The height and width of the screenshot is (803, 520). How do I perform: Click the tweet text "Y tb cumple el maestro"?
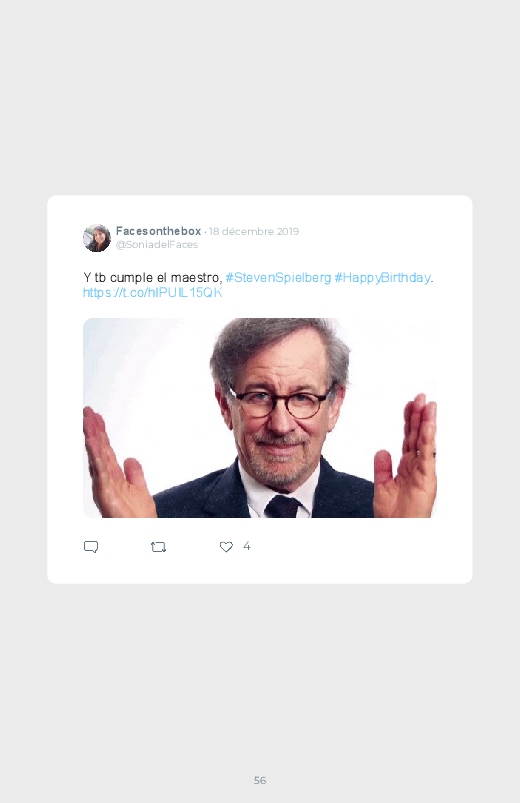(152, 278)
